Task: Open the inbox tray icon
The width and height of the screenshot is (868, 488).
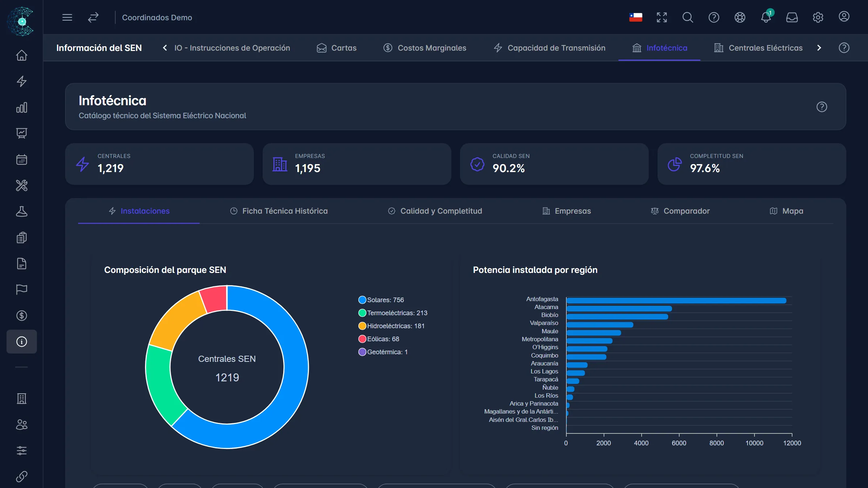Action: point(792,17)
